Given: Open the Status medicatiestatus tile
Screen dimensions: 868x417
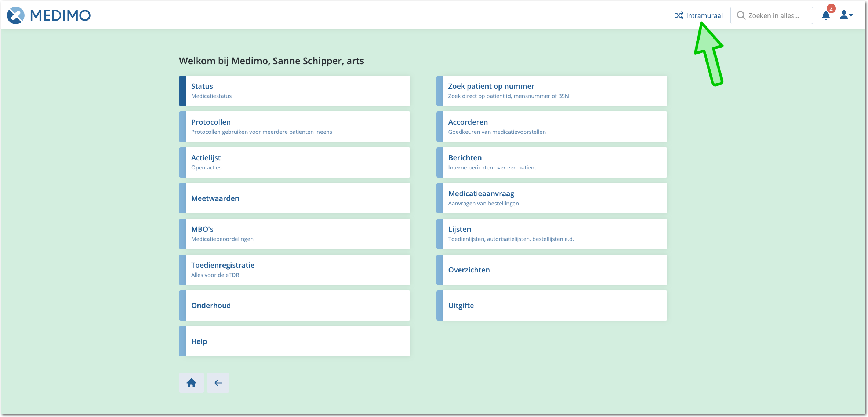Looking at the screenshot, I should (294, 91).
